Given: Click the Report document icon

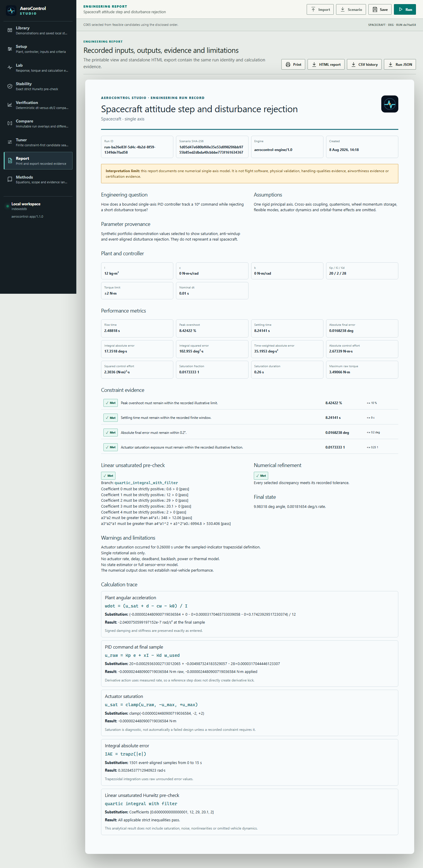Looking at the screenshot, I should 10,161.
